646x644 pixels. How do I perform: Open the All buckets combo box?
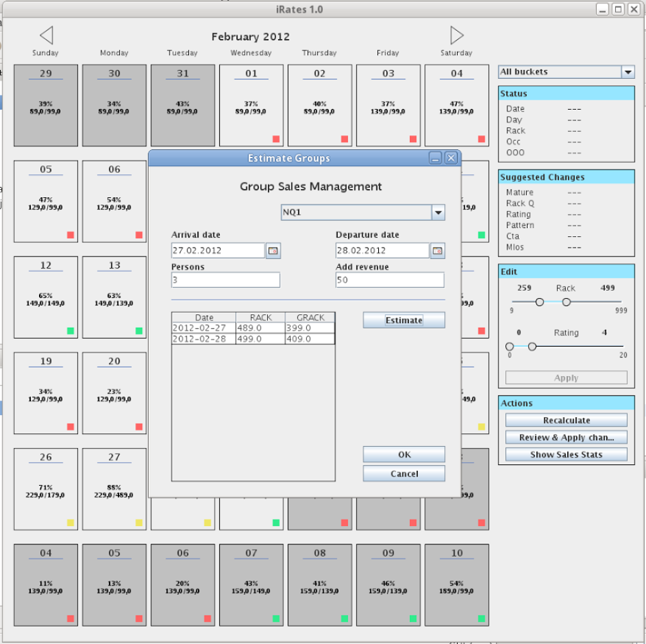click(x=566, y=72)
